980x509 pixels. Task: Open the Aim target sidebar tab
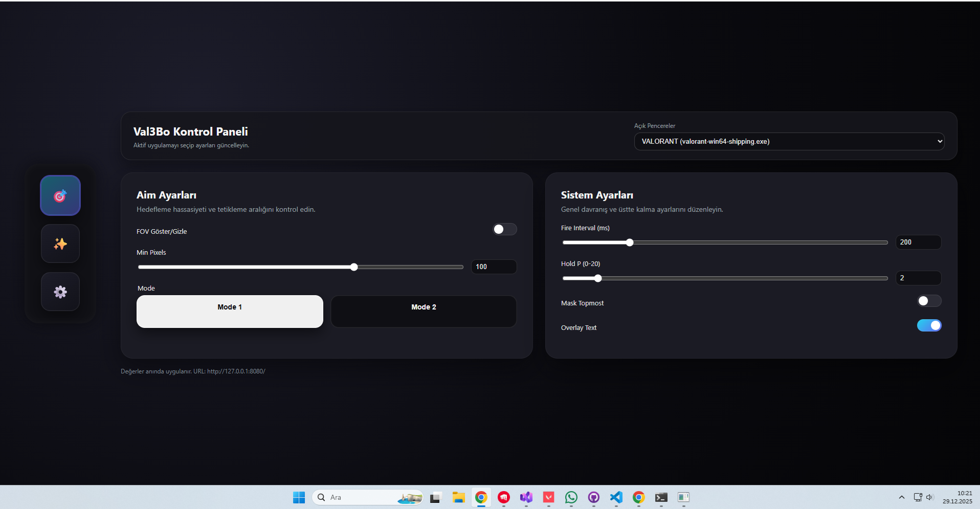coord(60,195)
